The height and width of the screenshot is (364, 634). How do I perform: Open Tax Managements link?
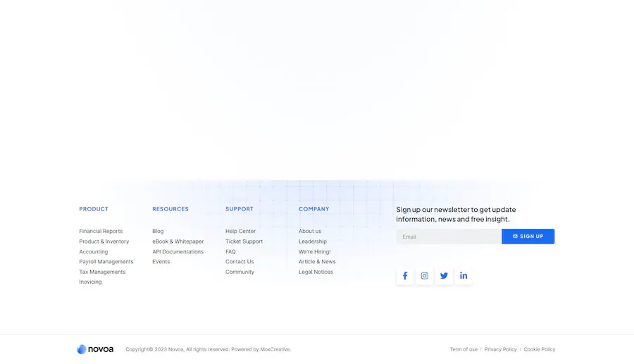[102, 272]
